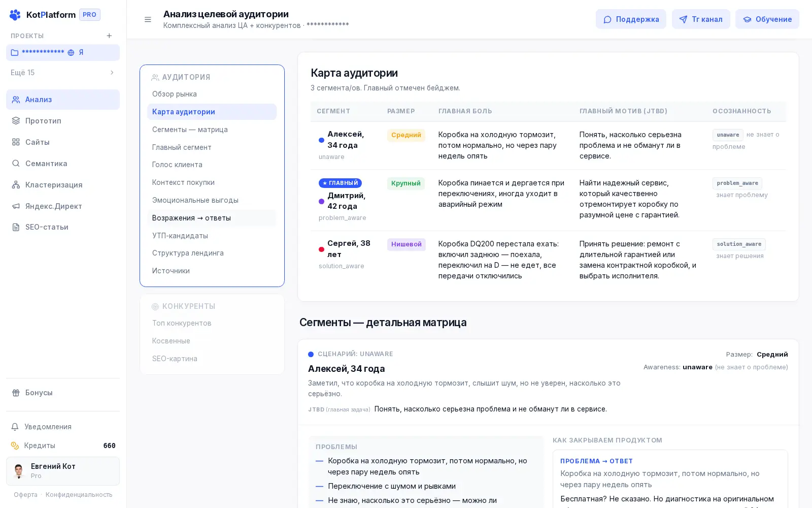Open Косвенные competitors item
The image size is (812, 508).
click(x=212, y=341)
